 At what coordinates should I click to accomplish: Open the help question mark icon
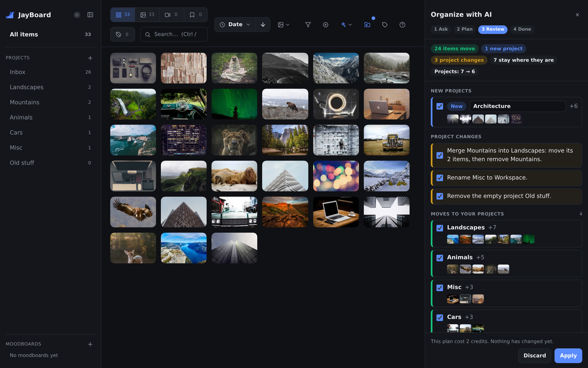click(x=402, y=25)
